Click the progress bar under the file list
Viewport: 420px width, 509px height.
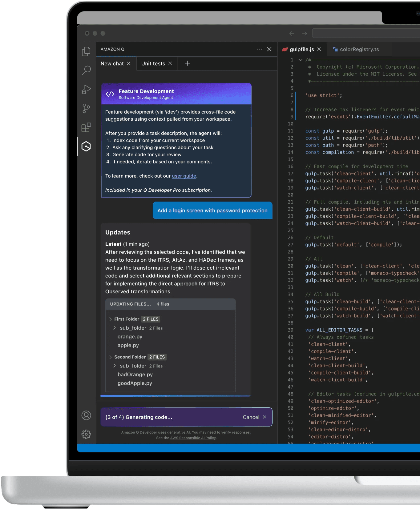click(176, 396)
